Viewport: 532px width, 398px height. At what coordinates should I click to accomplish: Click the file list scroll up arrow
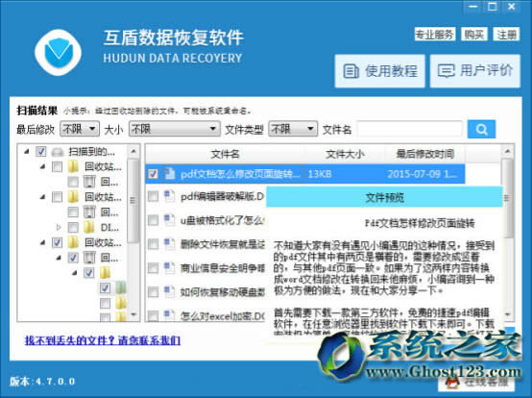[507, 151]
